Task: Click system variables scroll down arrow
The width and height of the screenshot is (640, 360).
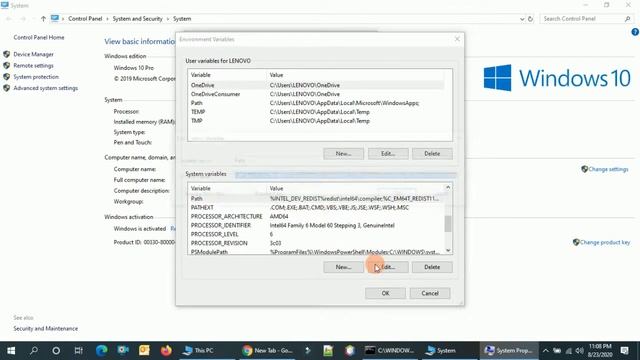Action: [x=448, y=250]
